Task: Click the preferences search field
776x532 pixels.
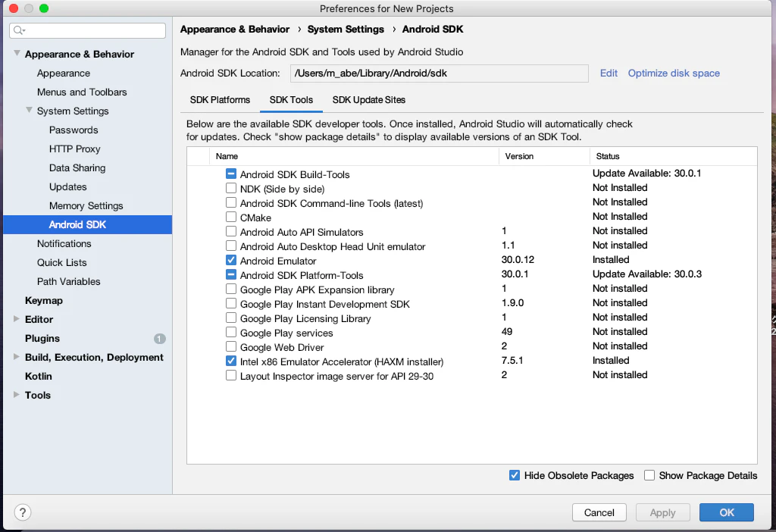Action: pyautogui.click(x=88, y=30)
